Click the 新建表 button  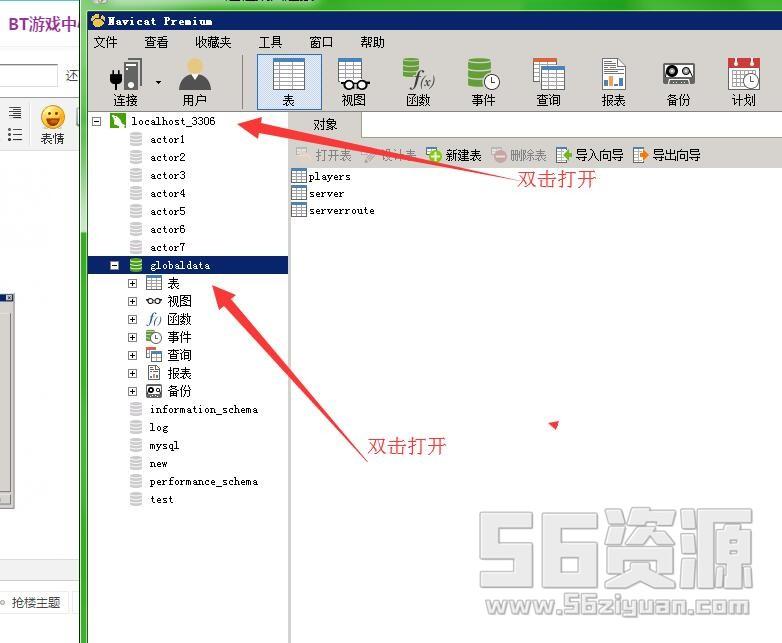(x=454, y=155)
